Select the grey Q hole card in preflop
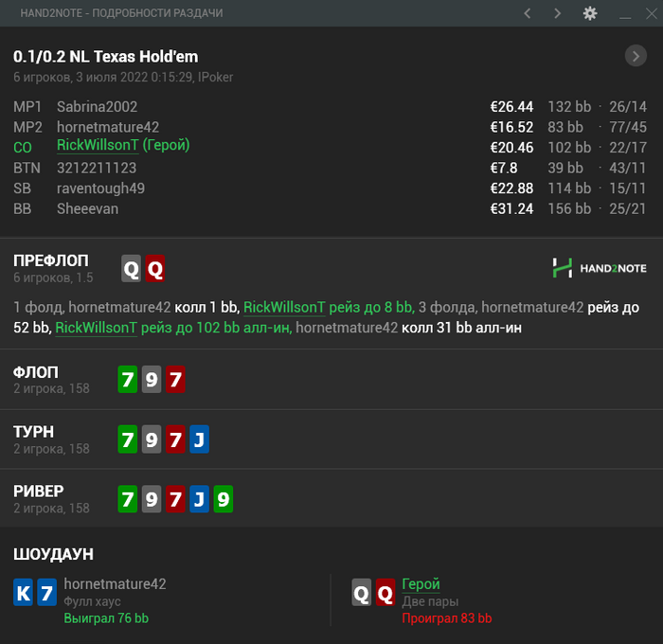Image resolution: width=663 pixels, height=644 pixels. (131, 269)
